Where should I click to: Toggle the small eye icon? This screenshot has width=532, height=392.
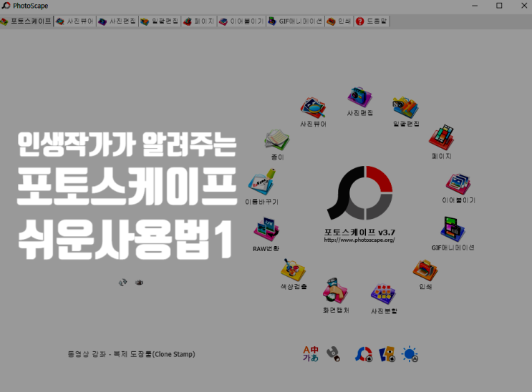[x=139, y=282]
